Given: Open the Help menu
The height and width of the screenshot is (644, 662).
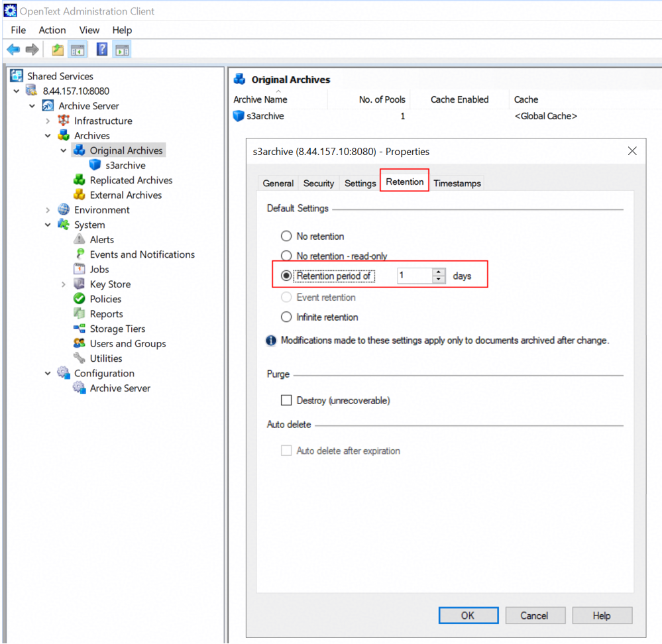Looking at the screenshot, I should (x=122, y=30).
